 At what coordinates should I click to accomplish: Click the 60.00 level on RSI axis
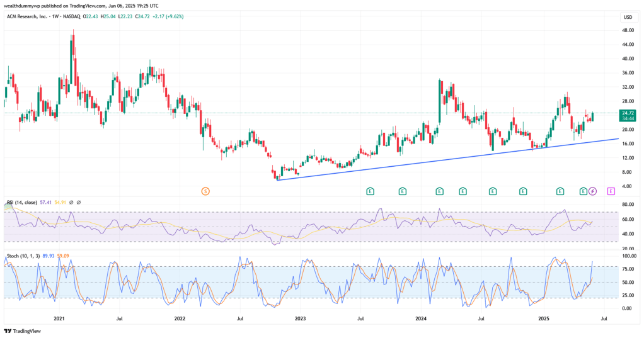628,220
